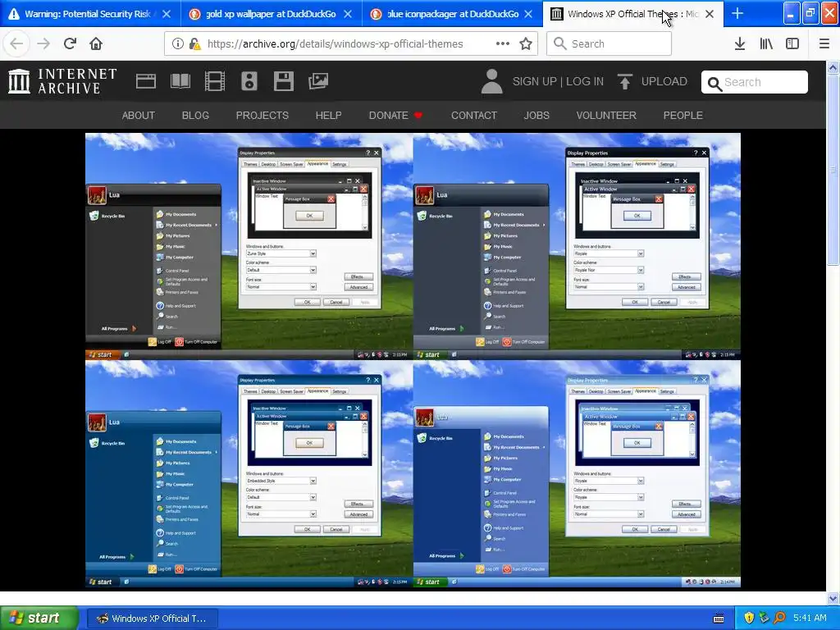Click the security shield tray icon
840x630 pixels.
coord(749,618)
